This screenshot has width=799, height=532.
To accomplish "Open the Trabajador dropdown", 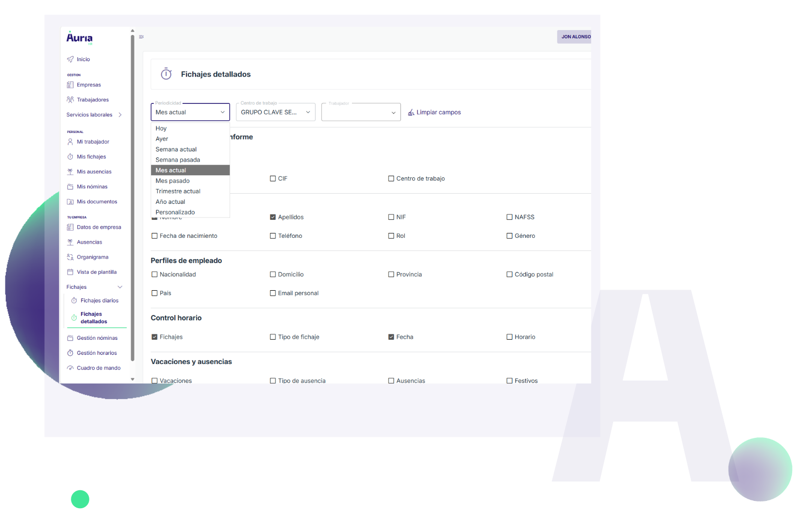I will click(361, 112).
